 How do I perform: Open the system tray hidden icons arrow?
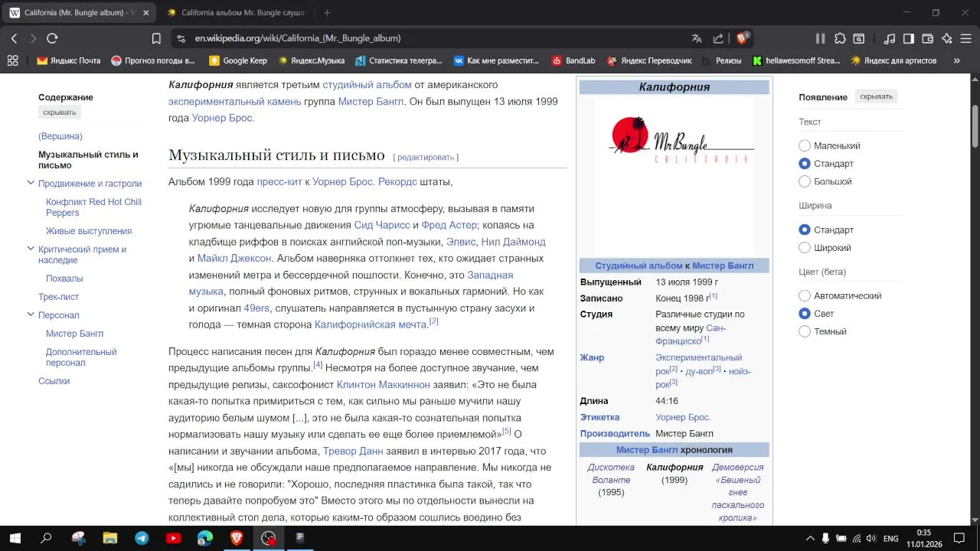pos(810,538)
